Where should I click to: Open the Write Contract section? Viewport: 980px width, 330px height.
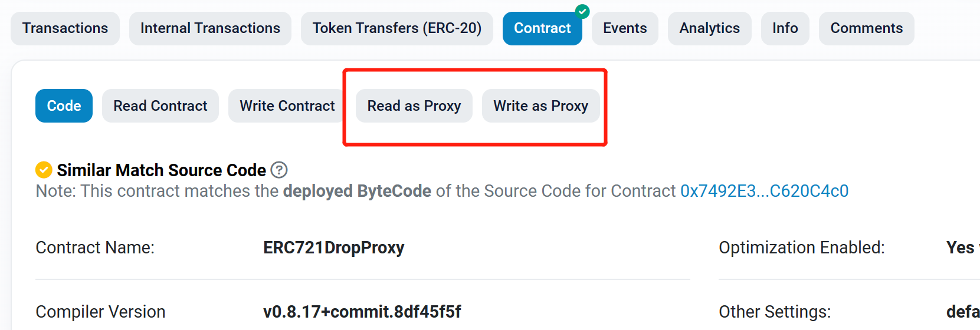pyautogui.click(x=287, y=106)
